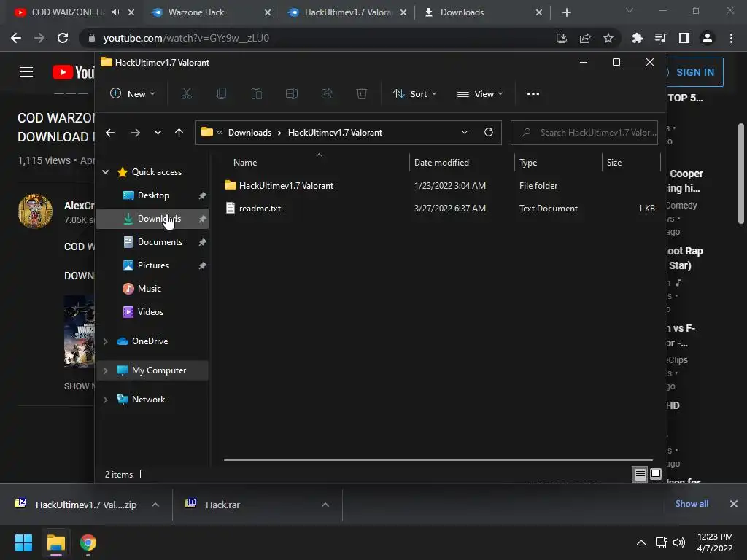Image resolution: width=747 pixels, height=560 pixels.
Task: Open volume control in system tray
Action: coord(679,542)
